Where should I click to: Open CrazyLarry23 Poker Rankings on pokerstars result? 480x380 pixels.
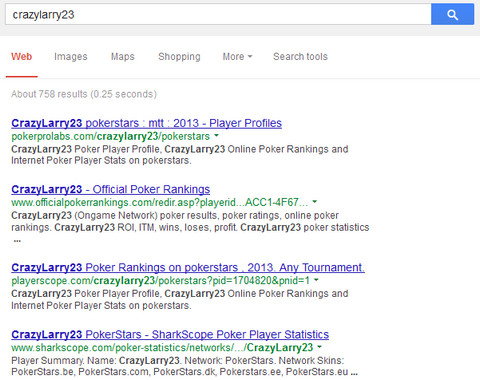188,268
